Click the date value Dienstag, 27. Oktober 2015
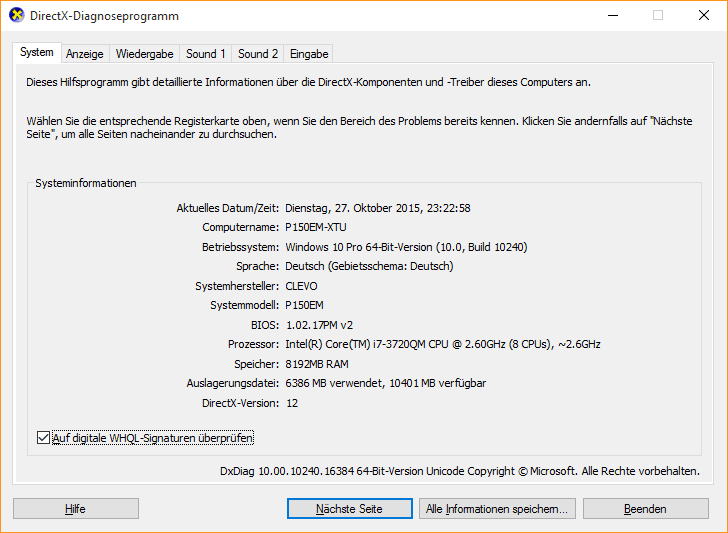Viewport: 728px width, 533px height. [x=377, y=208]
